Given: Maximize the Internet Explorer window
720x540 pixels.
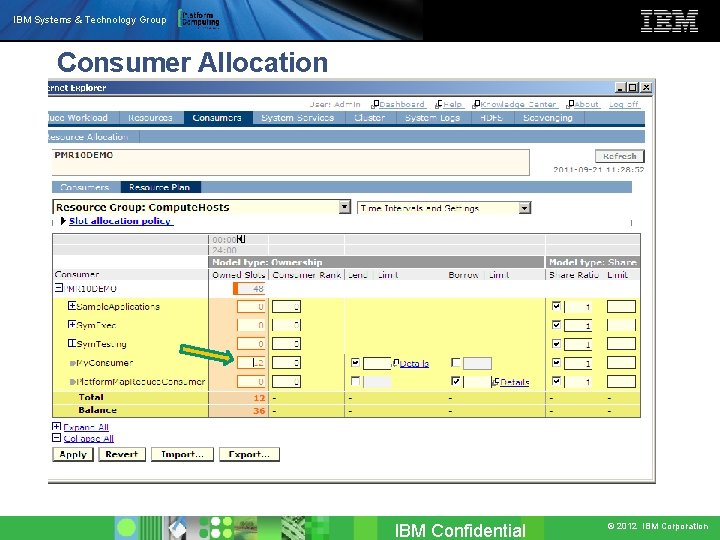Looking at the screenshot, I should point(633,87).
